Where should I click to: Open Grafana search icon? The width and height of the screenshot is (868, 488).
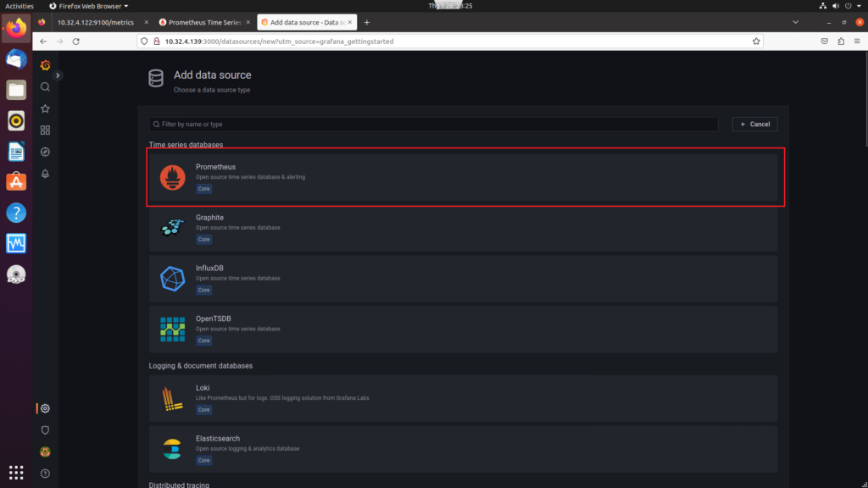(x=46, y=87)
